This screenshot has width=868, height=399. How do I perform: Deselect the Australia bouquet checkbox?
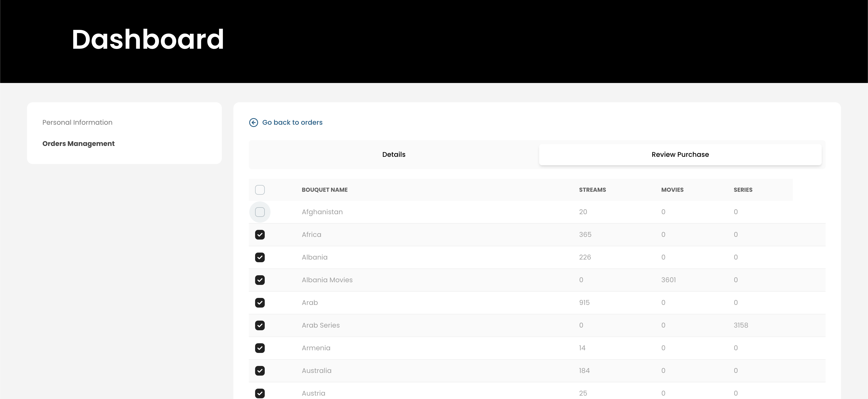[x=260, y=371]
